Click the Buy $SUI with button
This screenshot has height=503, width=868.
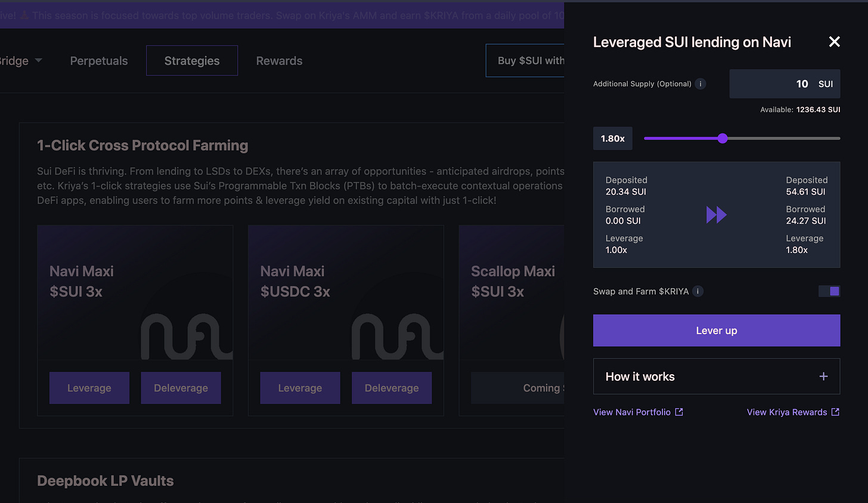(x=525, y=61)
